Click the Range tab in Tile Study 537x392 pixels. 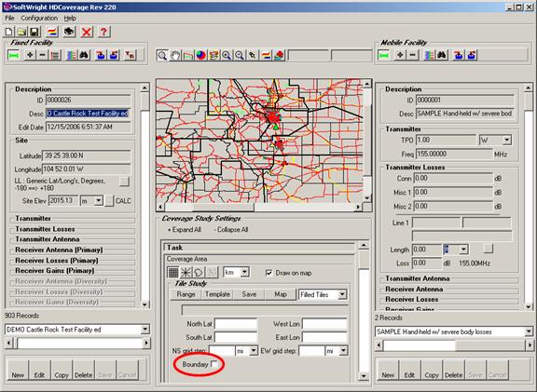[x=186, y=294]
